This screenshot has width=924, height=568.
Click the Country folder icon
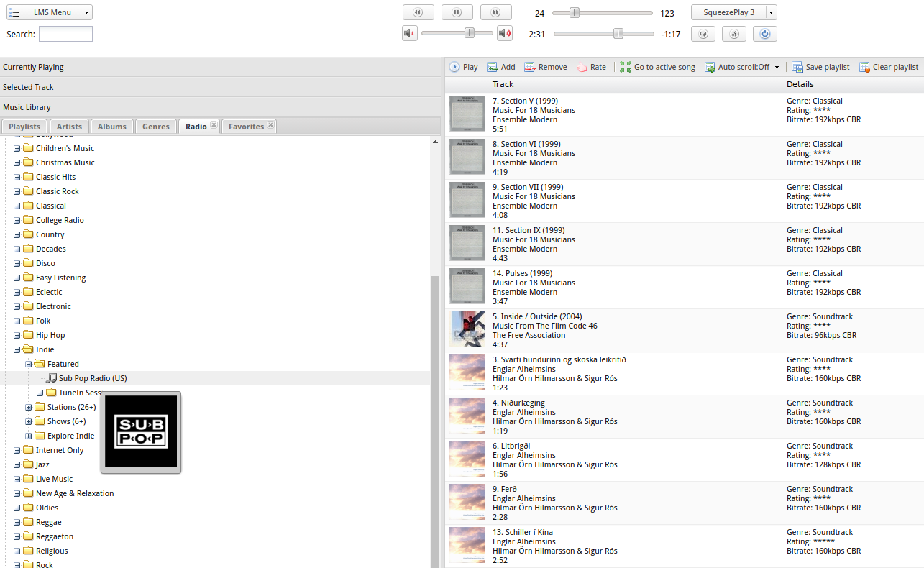tap(28, 234)
